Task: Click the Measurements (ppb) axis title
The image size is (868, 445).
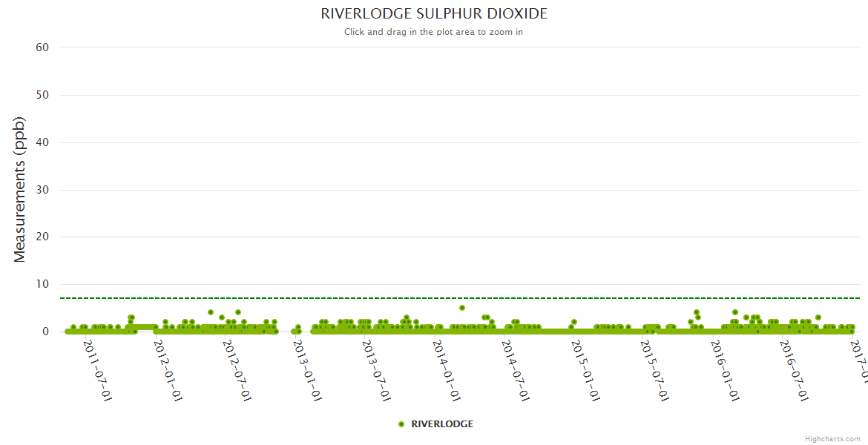Action: 20,189
